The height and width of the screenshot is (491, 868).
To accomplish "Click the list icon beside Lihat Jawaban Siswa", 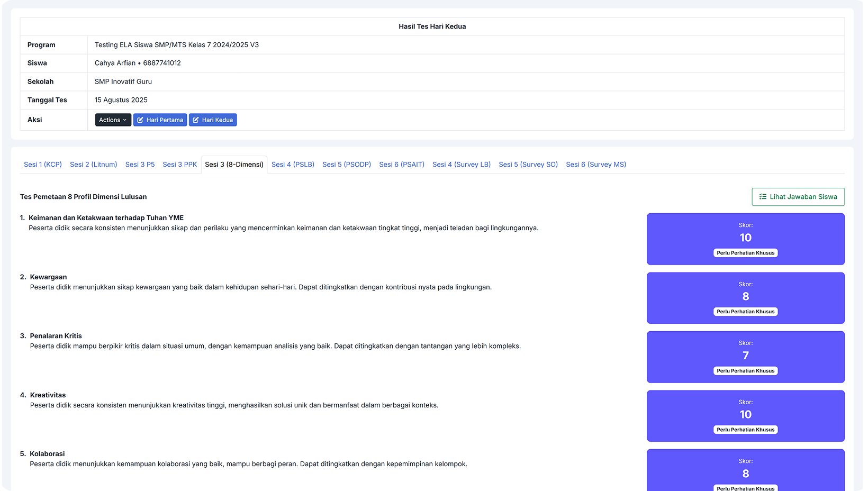I will tap(763, 197).
